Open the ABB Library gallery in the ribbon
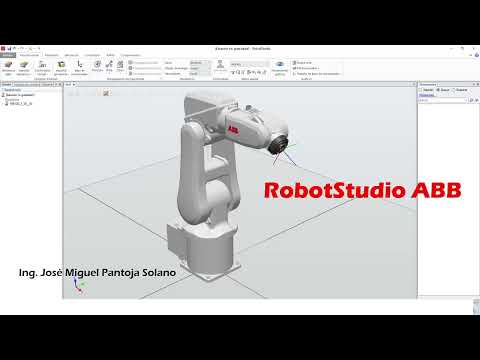 point(8,68)
